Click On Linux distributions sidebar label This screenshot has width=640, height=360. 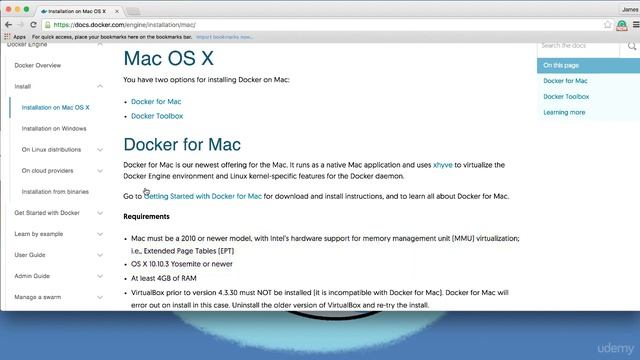click(x=51, y=150)
